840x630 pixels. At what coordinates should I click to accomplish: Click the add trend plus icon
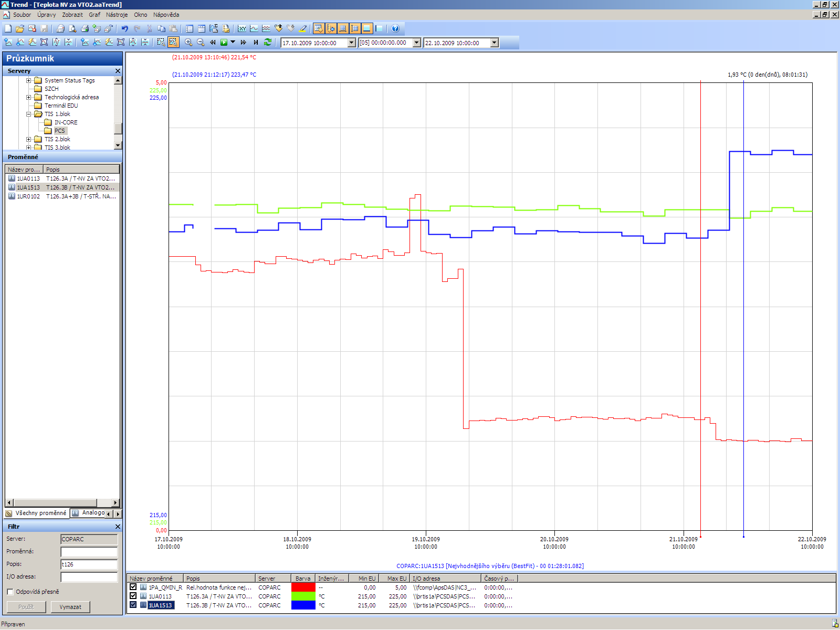click(x=97, y=28)
